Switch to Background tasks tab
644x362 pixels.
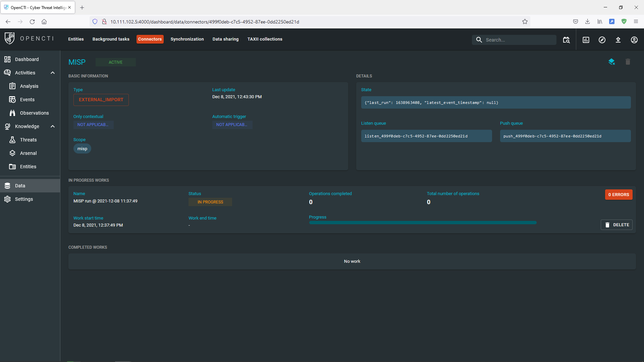pyautogui.click(x=111, y=39)
